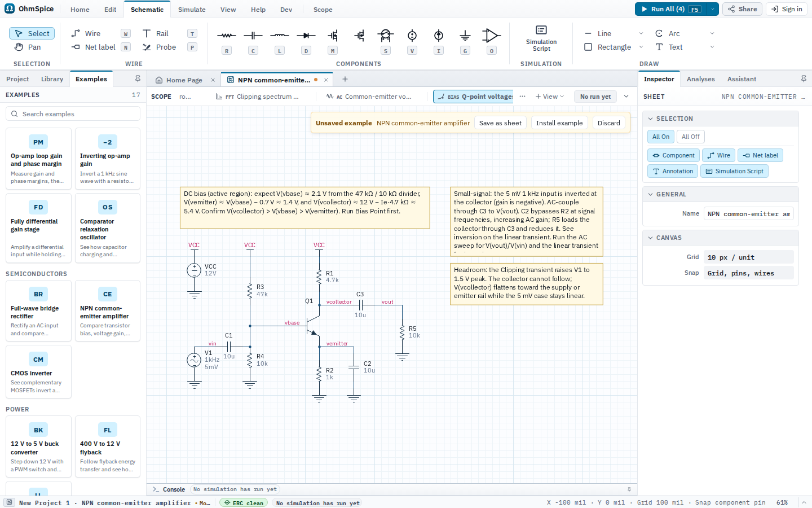Open the Arc tool dropdown arrow
This screenshot has height=508, width=812.
(712, 34)
